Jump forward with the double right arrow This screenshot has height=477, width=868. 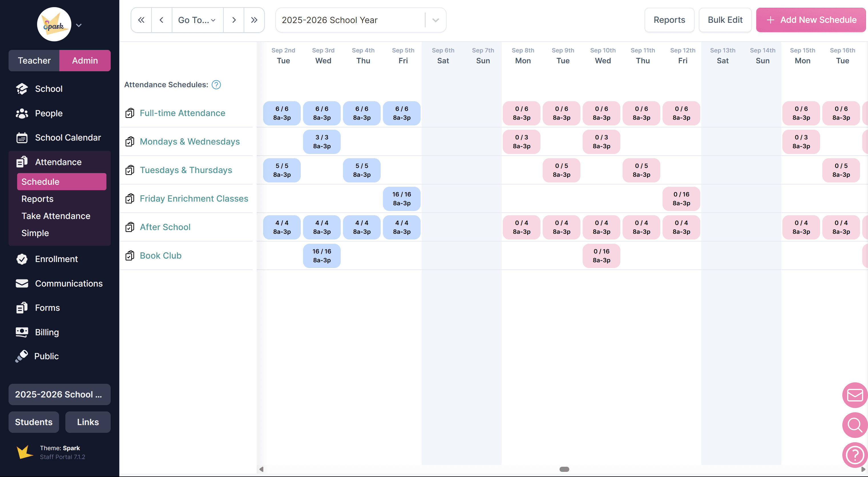tap(254, 20)
